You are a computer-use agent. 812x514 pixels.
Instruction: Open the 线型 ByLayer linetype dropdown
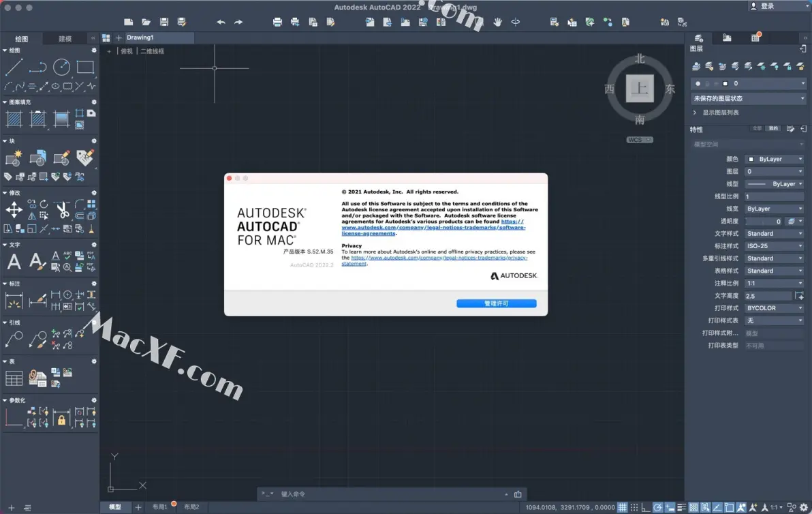click(775, 184)
